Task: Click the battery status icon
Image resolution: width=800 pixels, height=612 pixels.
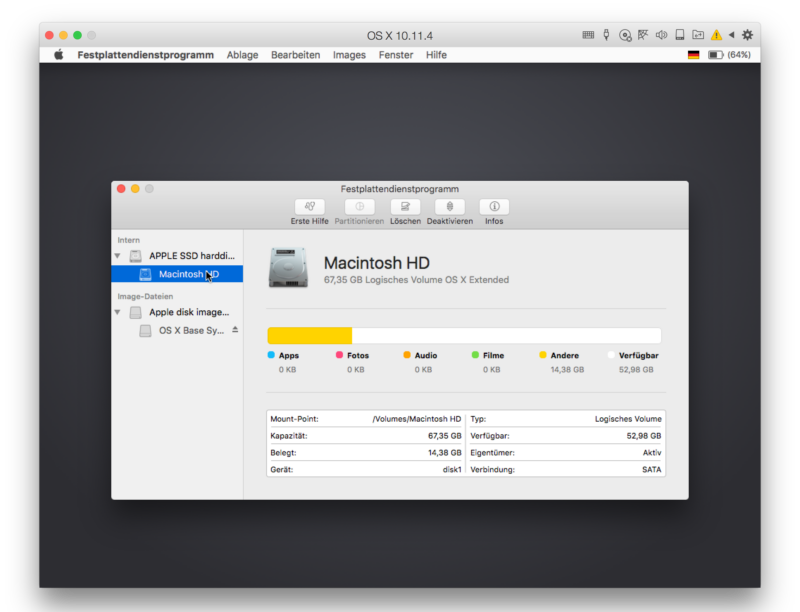Action: coord(715,55)
